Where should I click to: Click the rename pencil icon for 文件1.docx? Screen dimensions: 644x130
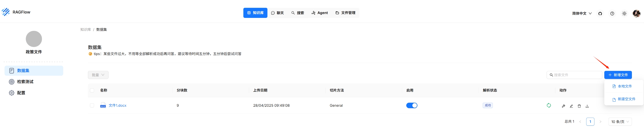pyautogui.click(x=571, y=106)
